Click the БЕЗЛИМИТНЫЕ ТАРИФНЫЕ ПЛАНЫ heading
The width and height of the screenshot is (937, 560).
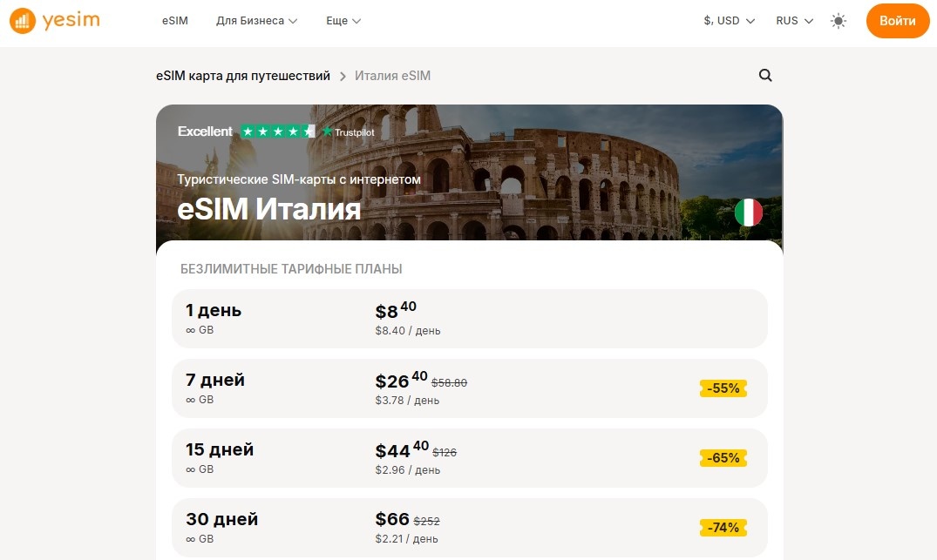point(291,269)
